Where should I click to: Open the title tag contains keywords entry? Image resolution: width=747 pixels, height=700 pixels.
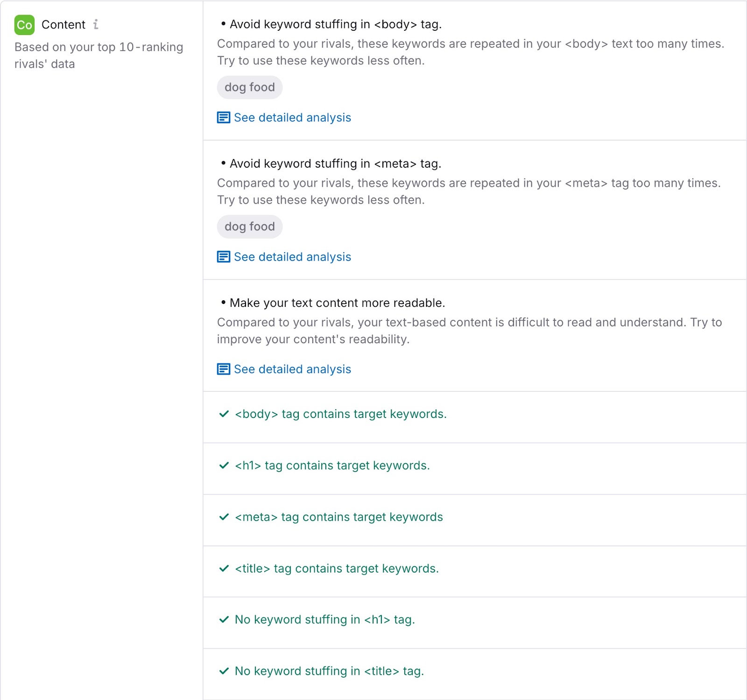(x=336, y=569)
